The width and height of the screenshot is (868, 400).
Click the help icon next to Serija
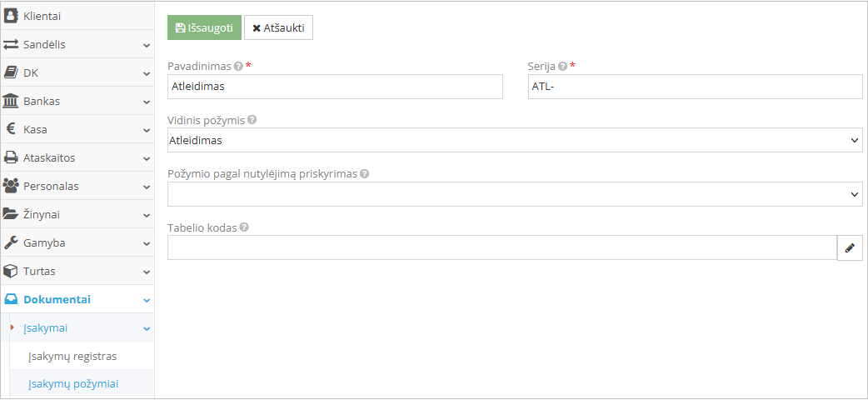pyautogui.click(x=562, y=66)
